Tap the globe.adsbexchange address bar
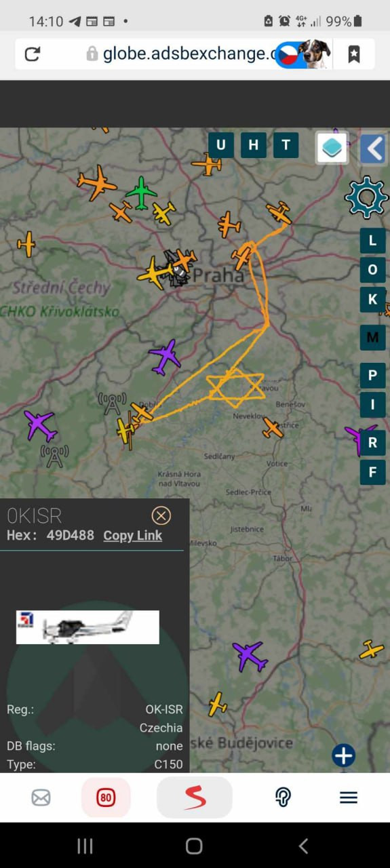 pyautogui.click(x=182, y=54)
